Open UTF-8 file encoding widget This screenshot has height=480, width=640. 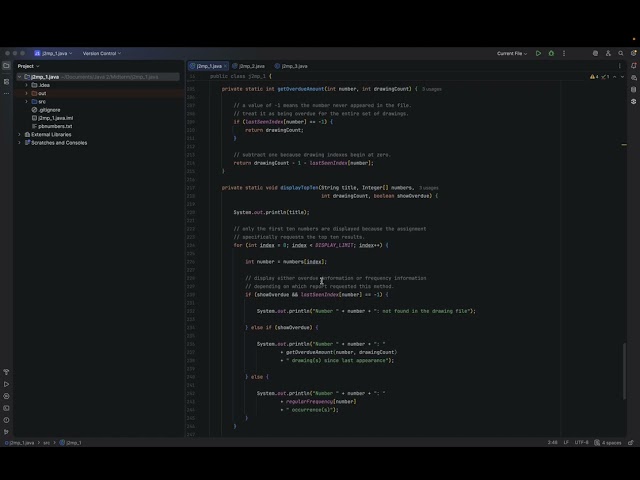click(x=581, y=442)
